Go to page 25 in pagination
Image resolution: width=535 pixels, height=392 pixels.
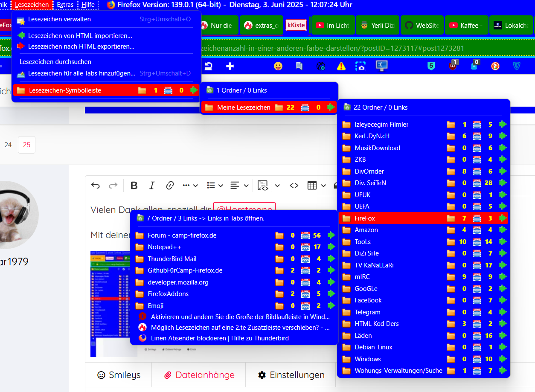point(26,145)
